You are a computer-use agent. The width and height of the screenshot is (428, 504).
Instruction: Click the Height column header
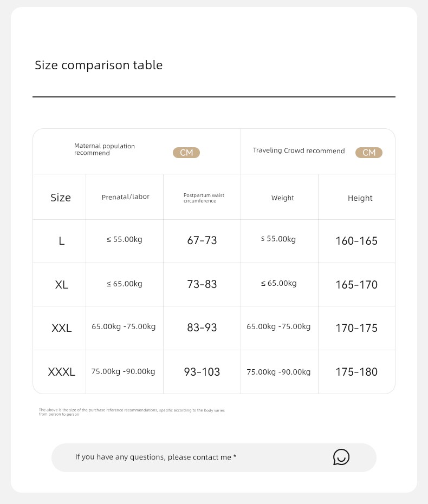[x=360, y=198]
